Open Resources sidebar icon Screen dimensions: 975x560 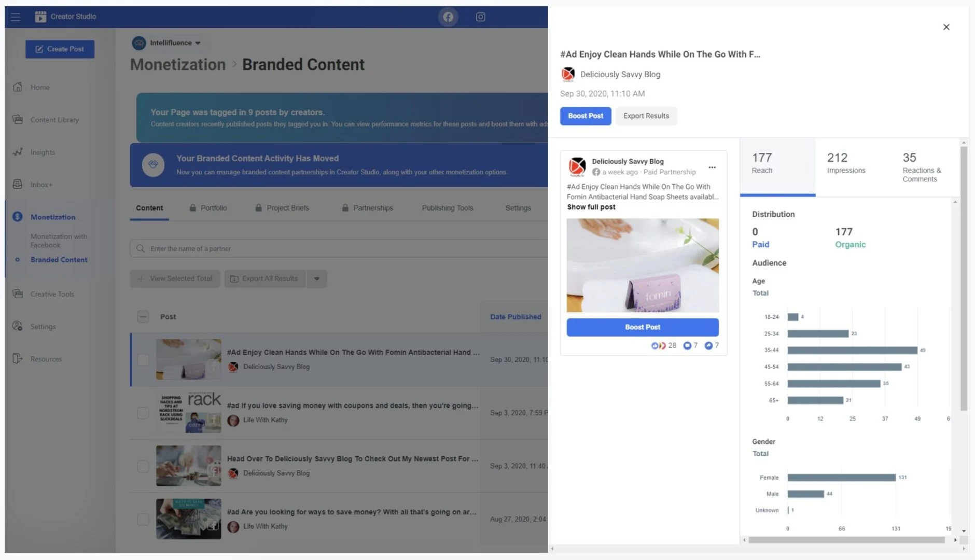point(18,358)
